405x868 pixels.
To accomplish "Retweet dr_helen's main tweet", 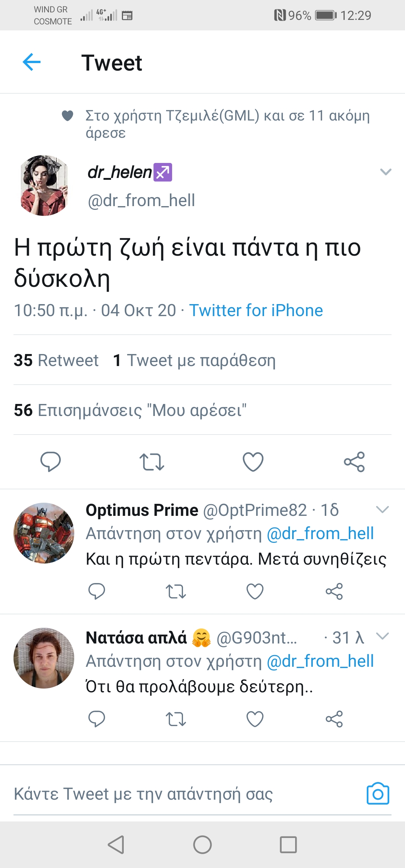I will pyautogui.click(x=151, y=462).
